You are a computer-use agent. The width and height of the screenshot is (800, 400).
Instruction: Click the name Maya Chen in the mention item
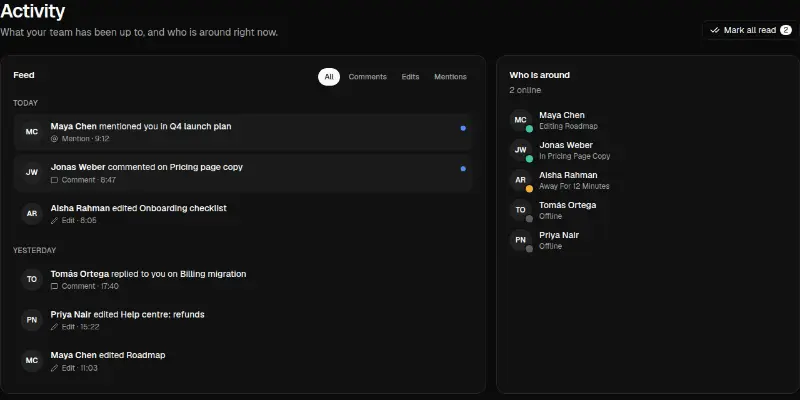point(73,126)
